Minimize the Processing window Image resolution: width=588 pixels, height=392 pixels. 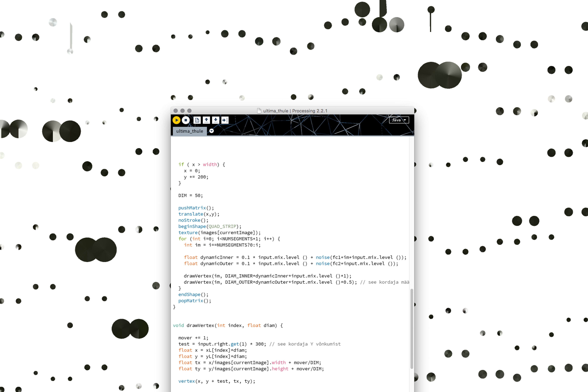pos(183,111)
